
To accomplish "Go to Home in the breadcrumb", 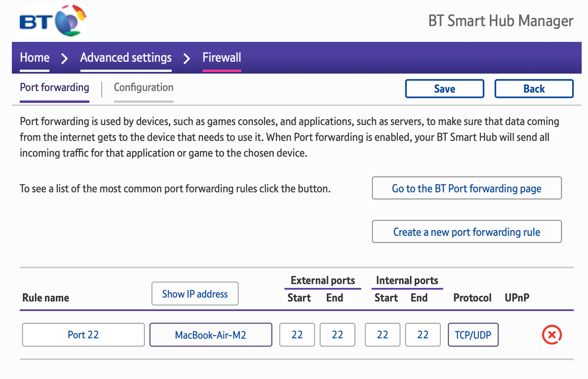I will (35, 58).
